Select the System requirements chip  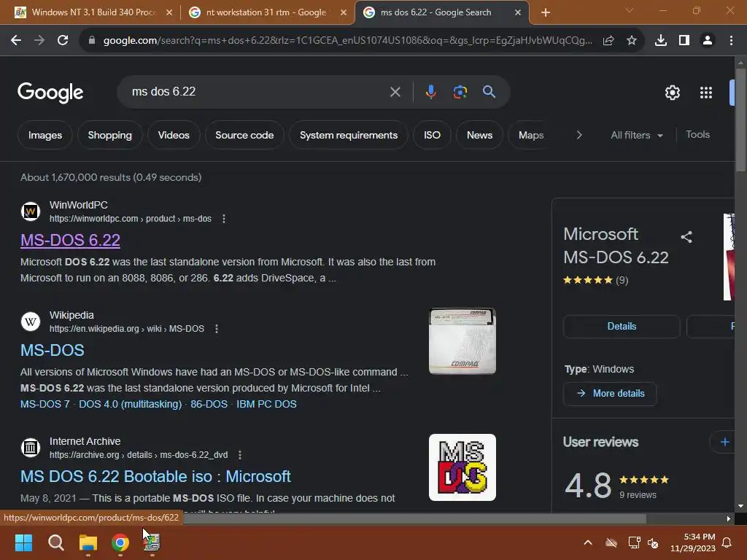348,135
